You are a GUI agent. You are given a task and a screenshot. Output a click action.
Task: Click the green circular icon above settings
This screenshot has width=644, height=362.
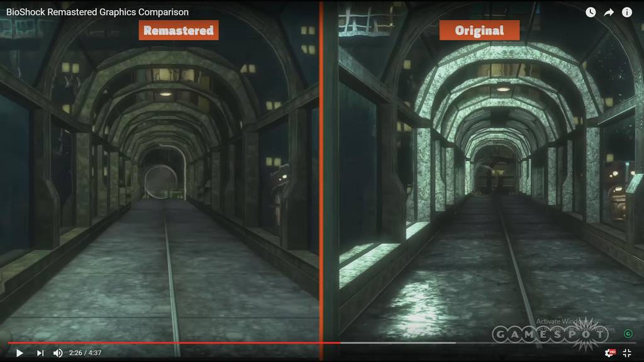(x=628, y=333)
